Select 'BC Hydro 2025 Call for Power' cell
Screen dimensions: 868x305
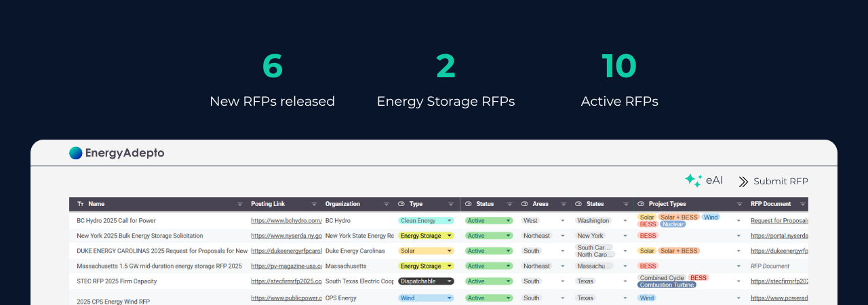pos(117,220)
